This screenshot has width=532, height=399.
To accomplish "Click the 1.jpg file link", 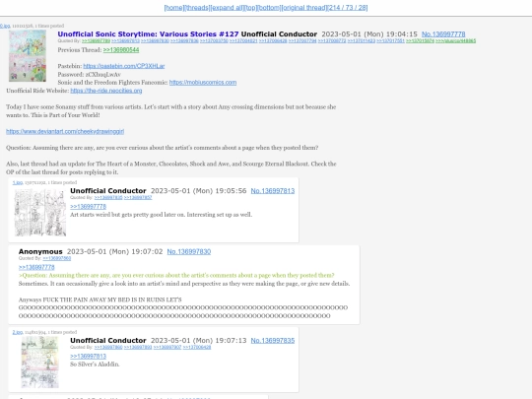I will (x=18, y=182).
